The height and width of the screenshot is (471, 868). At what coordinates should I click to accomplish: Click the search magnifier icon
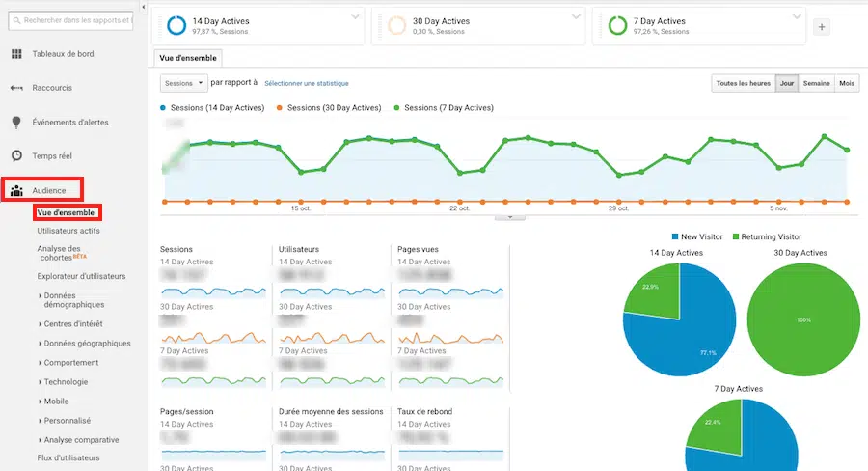point(15,19)
